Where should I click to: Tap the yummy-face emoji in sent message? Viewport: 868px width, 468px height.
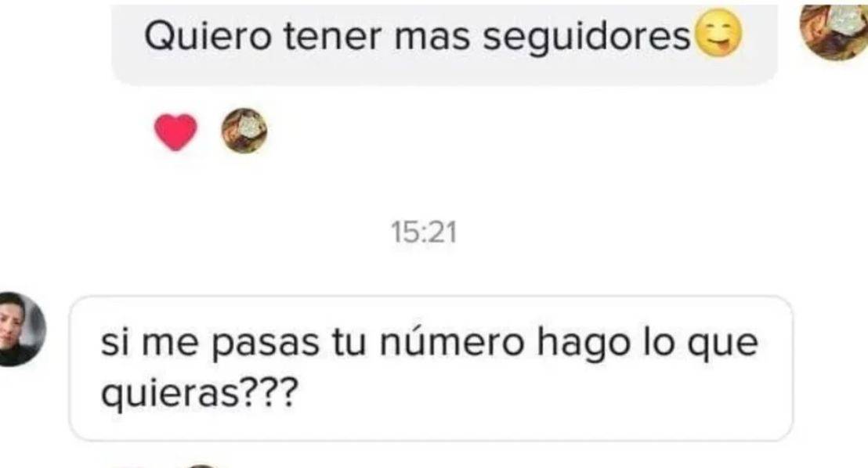click(x=718, y=33)
